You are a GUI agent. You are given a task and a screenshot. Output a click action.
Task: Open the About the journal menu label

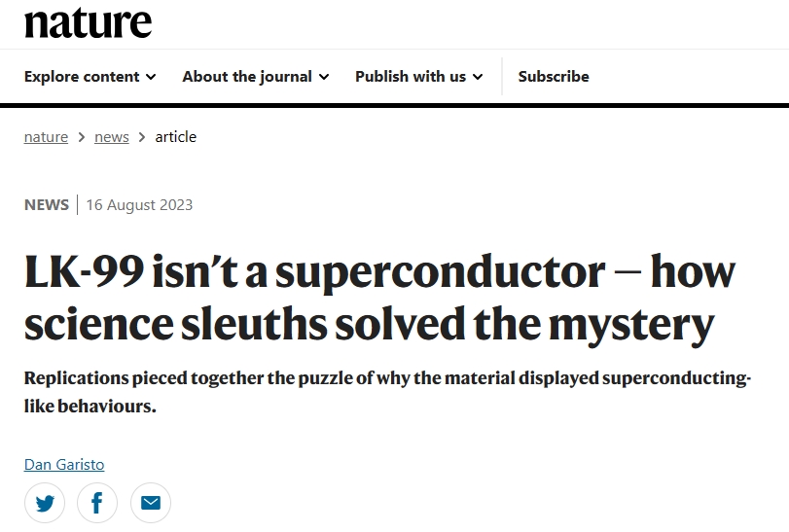pos(247,77)
